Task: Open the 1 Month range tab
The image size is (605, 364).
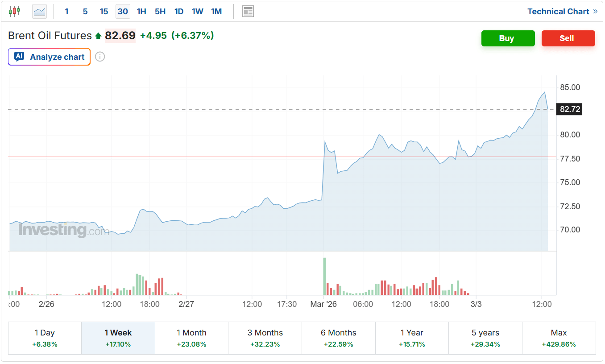Action: [191, 338]
